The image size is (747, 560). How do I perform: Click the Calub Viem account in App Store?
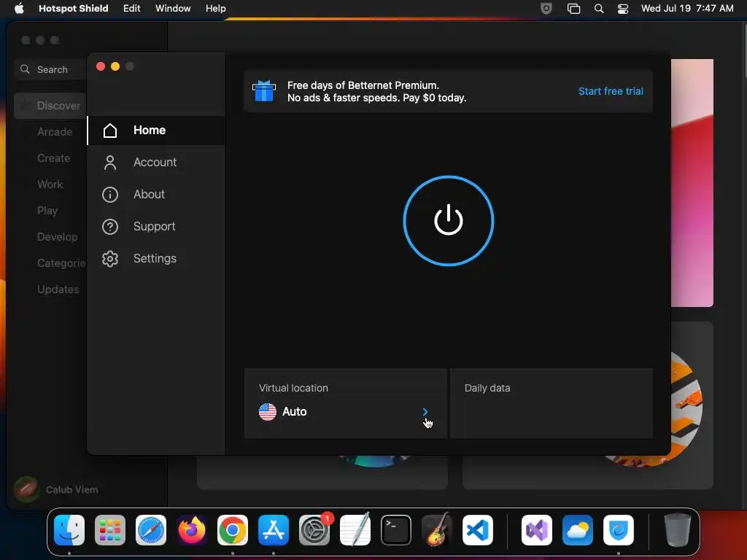tap(56, 489)
